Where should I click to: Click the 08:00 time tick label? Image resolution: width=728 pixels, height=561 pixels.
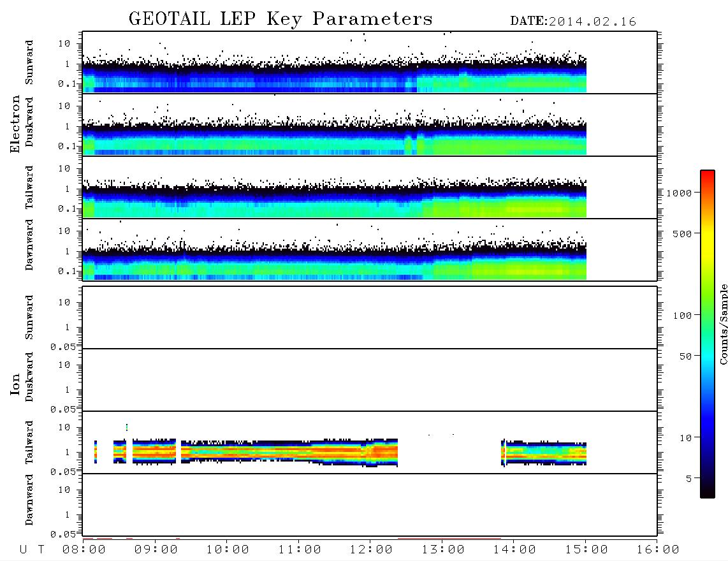(84, 550)
